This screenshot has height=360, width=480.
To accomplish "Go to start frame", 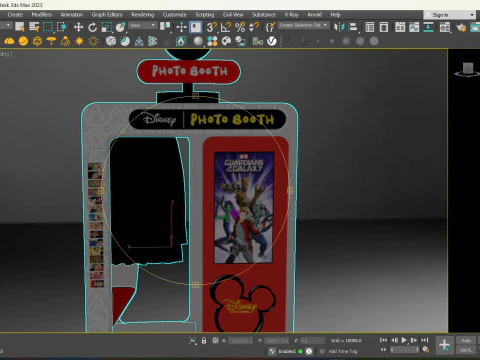I will point(384,340).
